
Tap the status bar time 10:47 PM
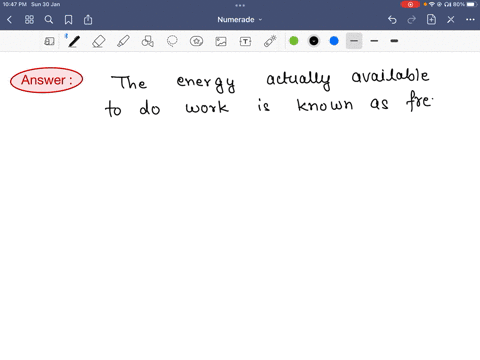click(15, 4)
